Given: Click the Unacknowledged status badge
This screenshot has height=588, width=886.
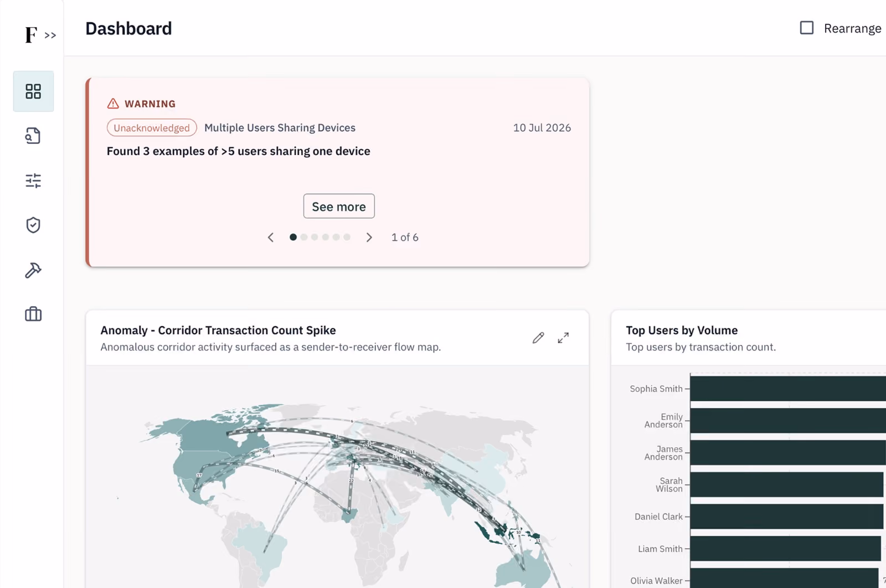Looking at the screenshot, I should click(x=152, y=128).
